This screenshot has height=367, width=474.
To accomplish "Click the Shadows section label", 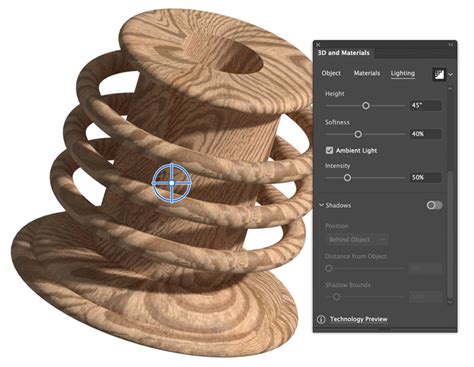I will [338, 205].
